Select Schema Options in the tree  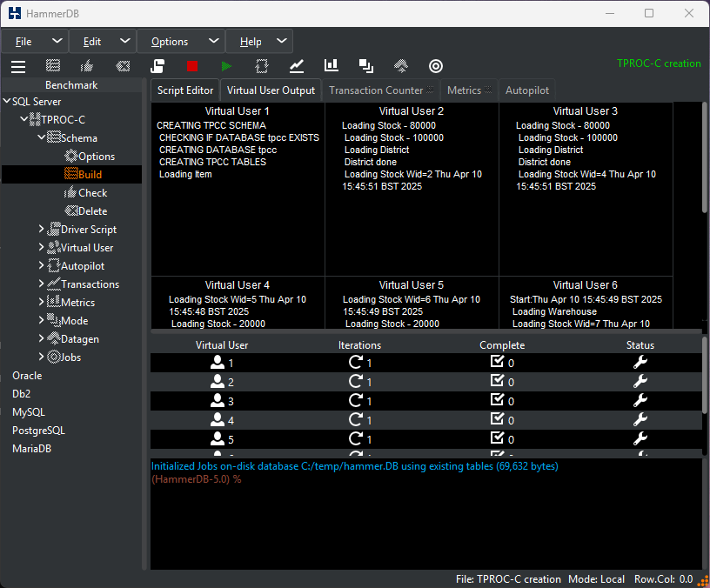[90, 157]
